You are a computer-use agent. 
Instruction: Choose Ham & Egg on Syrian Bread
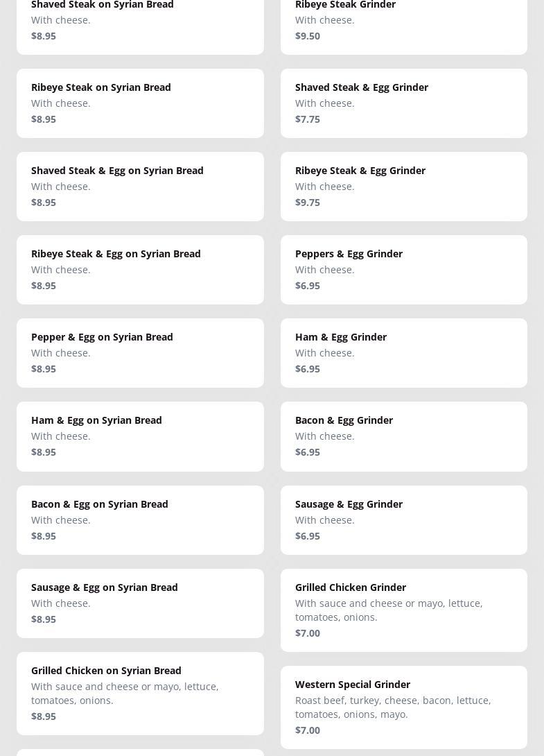140,436
